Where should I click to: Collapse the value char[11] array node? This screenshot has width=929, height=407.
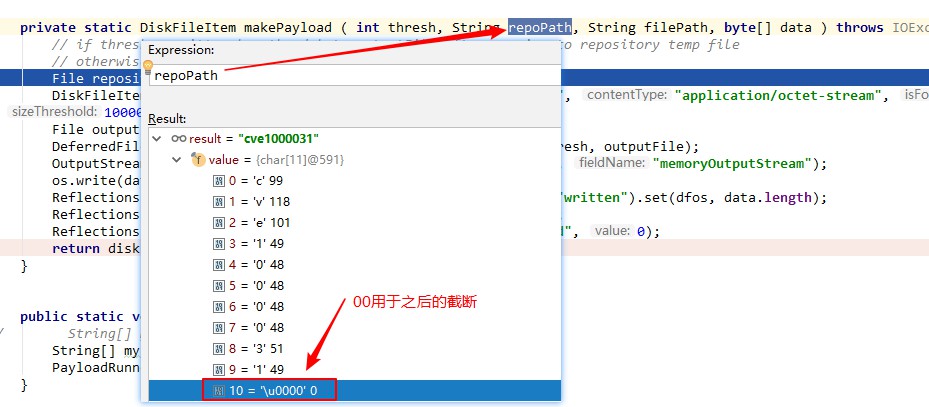(177, 160)
